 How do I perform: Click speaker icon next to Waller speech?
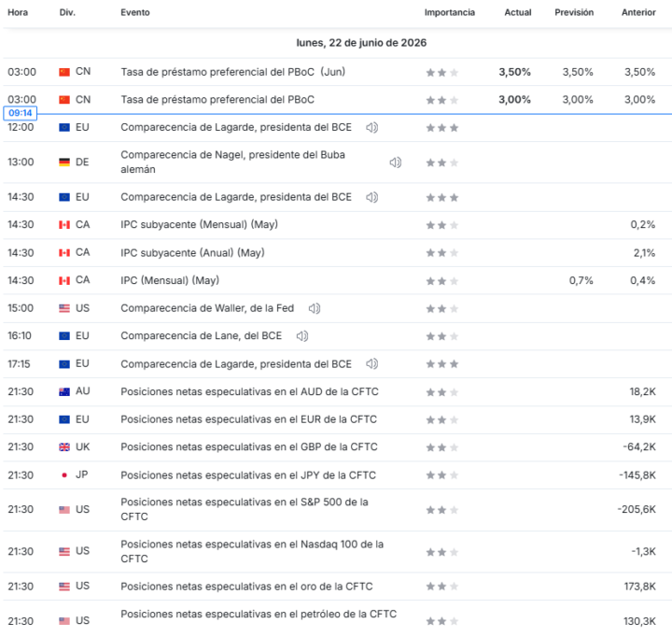(315, 308)
